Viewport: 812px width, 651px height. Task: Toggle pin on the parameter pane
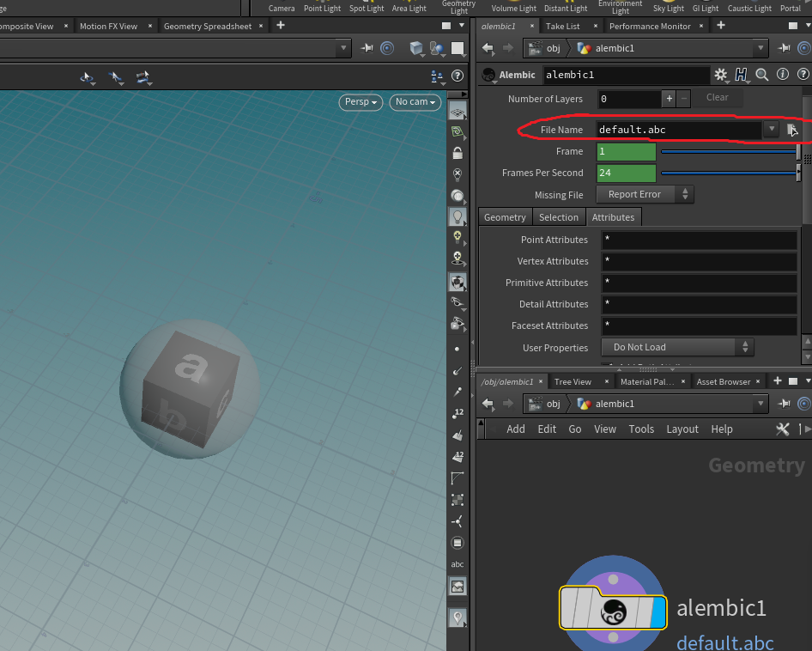click(785, 48)
